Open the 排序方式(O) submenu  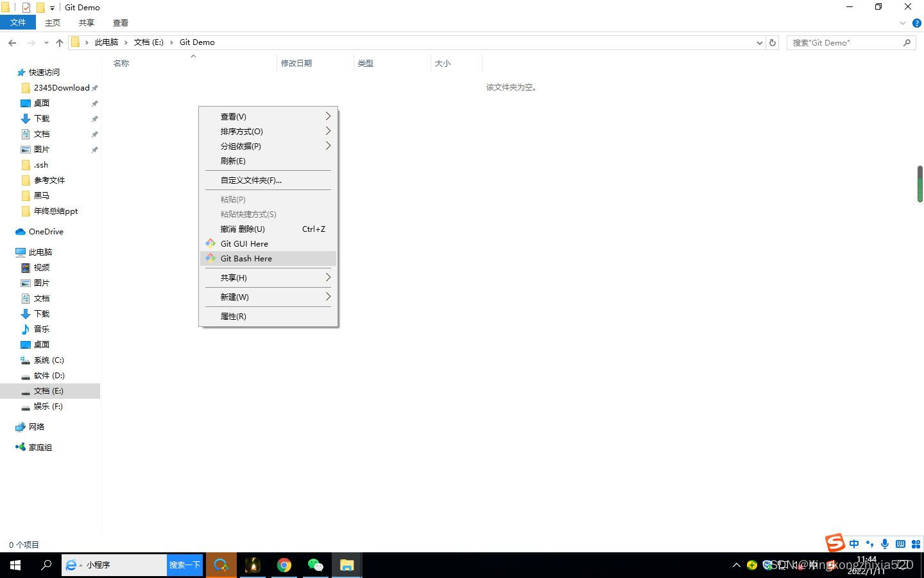(x=268, y=131)
